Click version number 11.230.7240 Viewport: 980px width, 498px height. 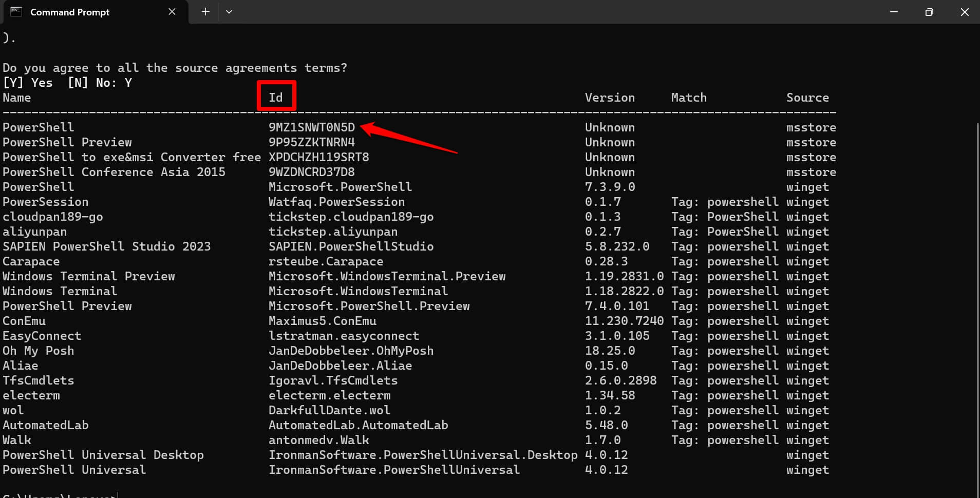click(x=625, y=321)
